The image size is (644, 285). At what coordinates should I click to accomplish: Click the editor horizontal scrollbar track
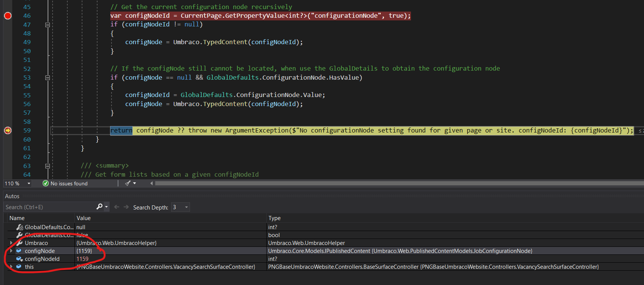click(x=399, y=183)
